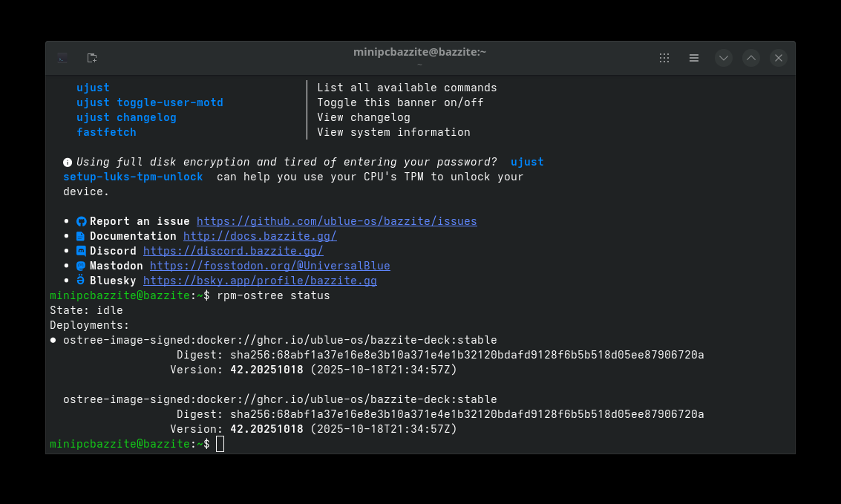Click the terminal cursor at the final prompt
841x504 pixels.
(x=220, y=444)
